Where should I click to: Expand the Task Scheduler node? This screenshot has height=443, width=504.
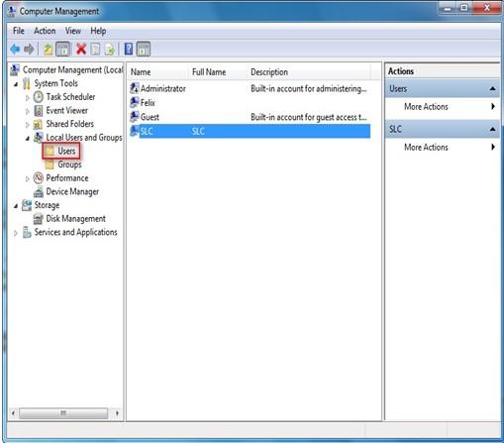pos(28,97)
